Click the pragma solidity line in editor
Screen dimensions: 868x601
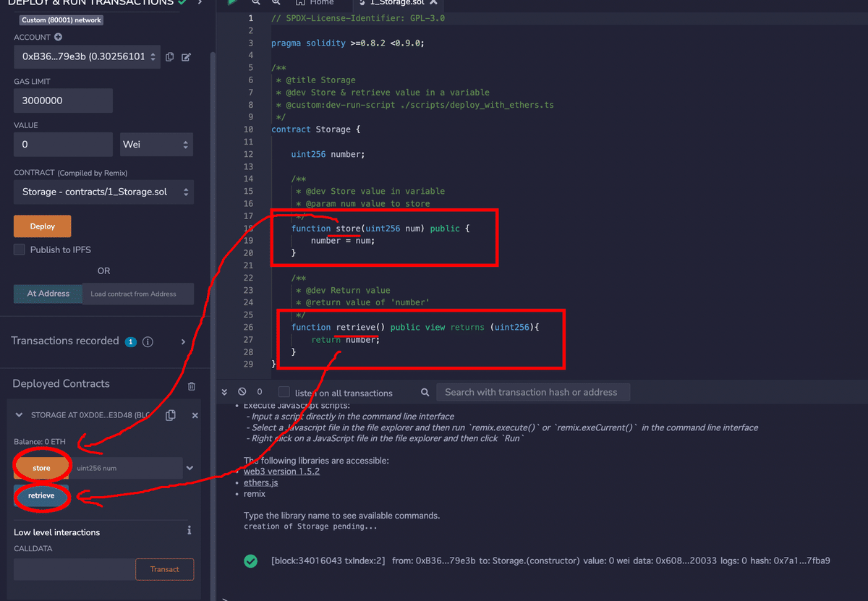348,43
